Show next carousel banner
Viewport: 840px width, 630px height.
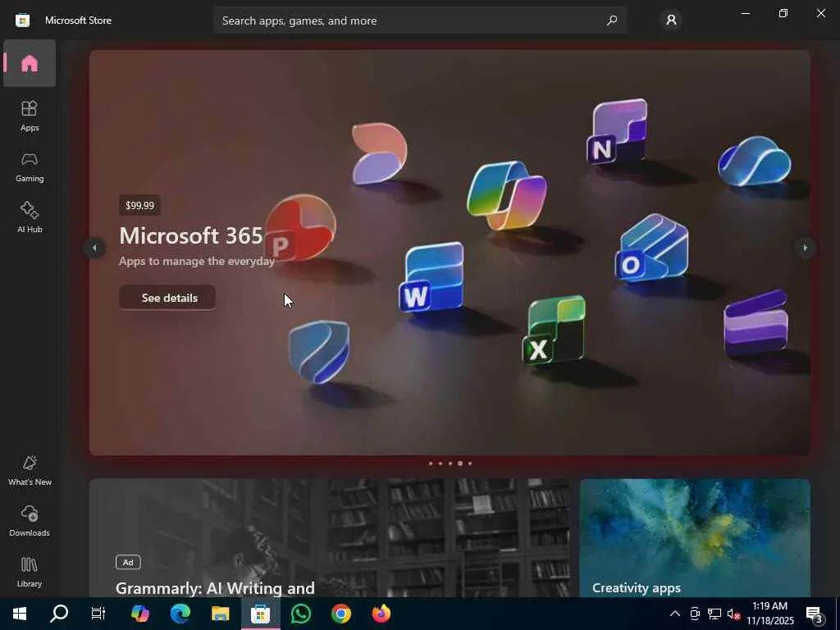pos(806,248)
